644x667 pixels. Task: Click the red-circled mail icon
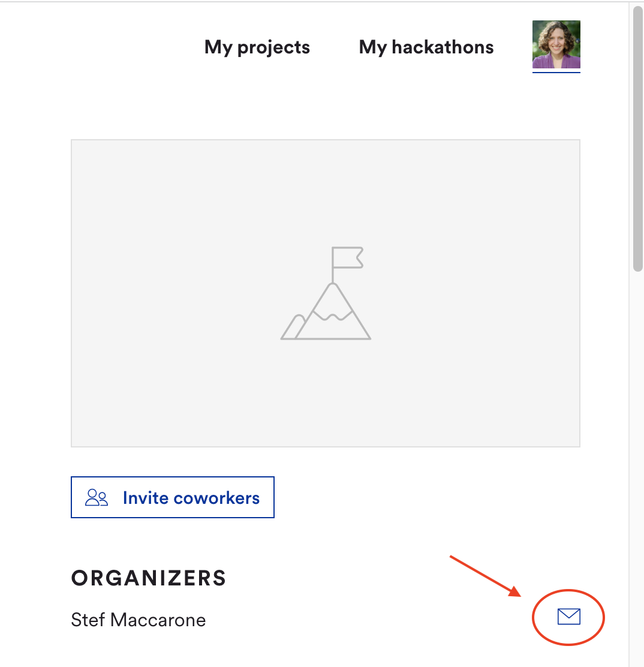tap(568, 617)
